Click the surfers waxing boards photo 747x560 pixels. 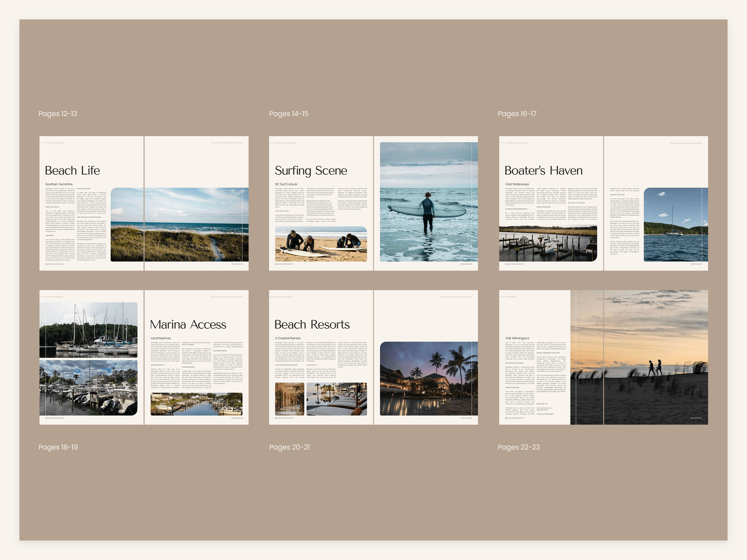click(x=320, y=244)
